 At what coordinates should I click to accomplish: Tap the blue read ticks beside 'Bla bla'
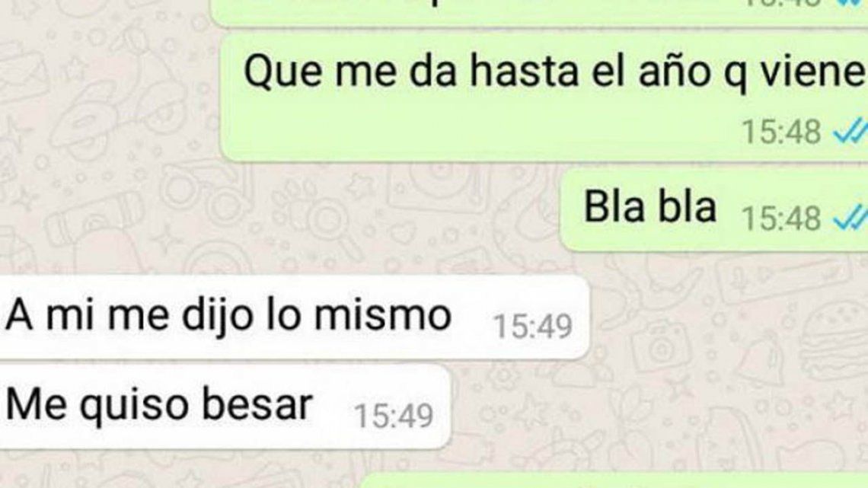tap(851, 218)
